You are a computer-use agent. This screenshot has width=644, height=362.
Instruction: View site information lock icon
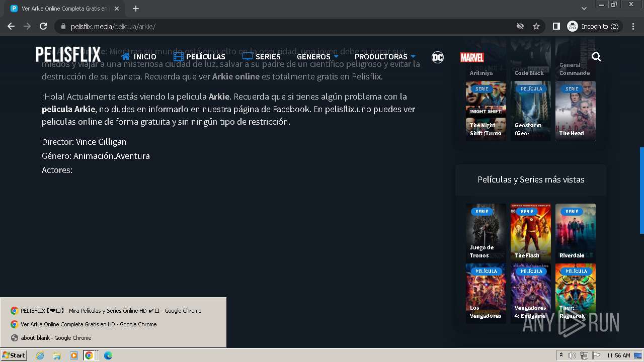63,26
